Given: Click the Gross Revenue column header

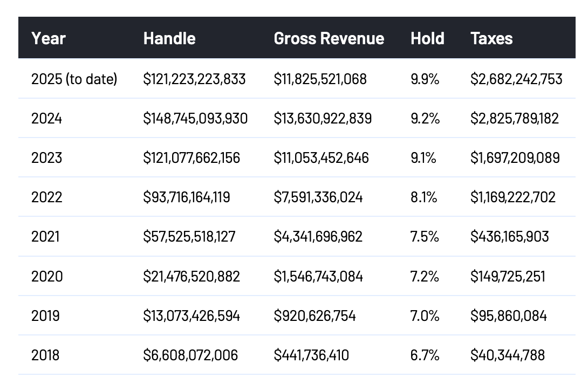Looking at the screenshot, I should coord(329,38).
